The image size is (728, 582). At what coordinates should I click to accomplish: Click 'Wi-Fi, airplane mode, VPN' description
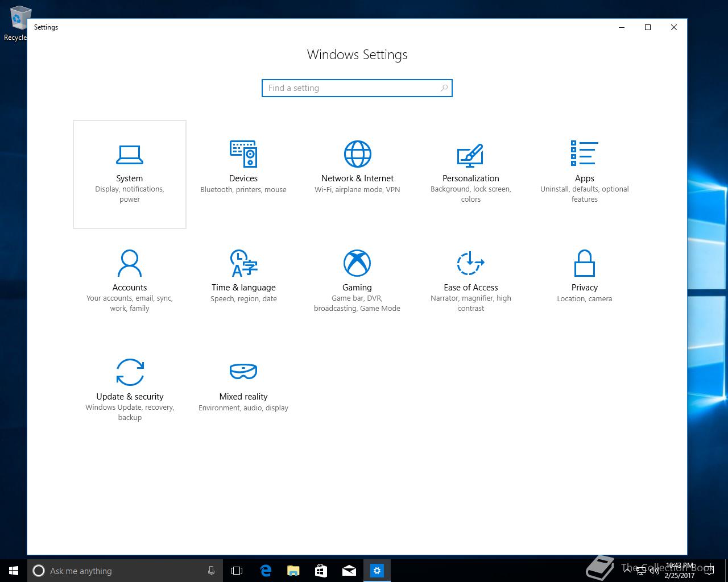click(357, 190)
